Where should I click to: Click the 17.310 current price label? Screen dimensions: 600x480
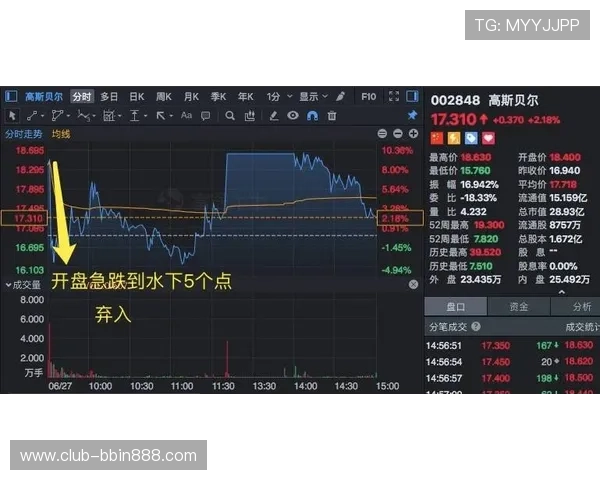coord(453,119)
